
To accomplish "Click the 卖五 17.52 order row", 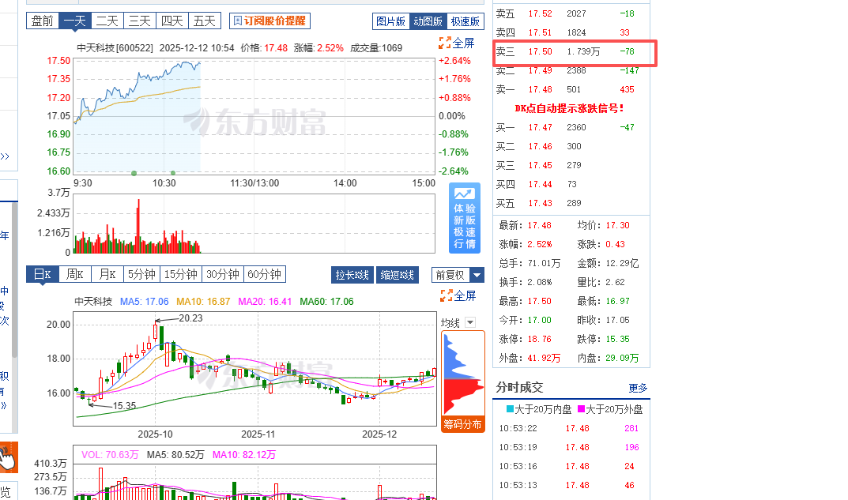I will click(571, 14).
